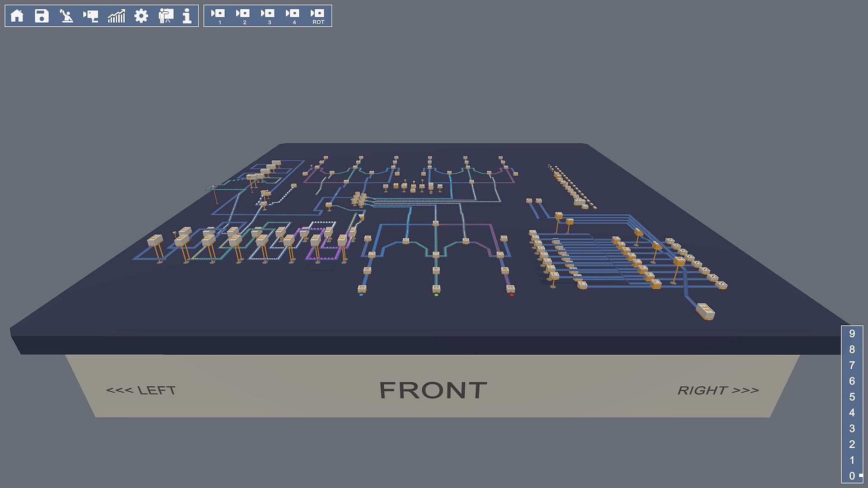
Task: Open the robot arm tool icon
Action: tap(66, 16)
